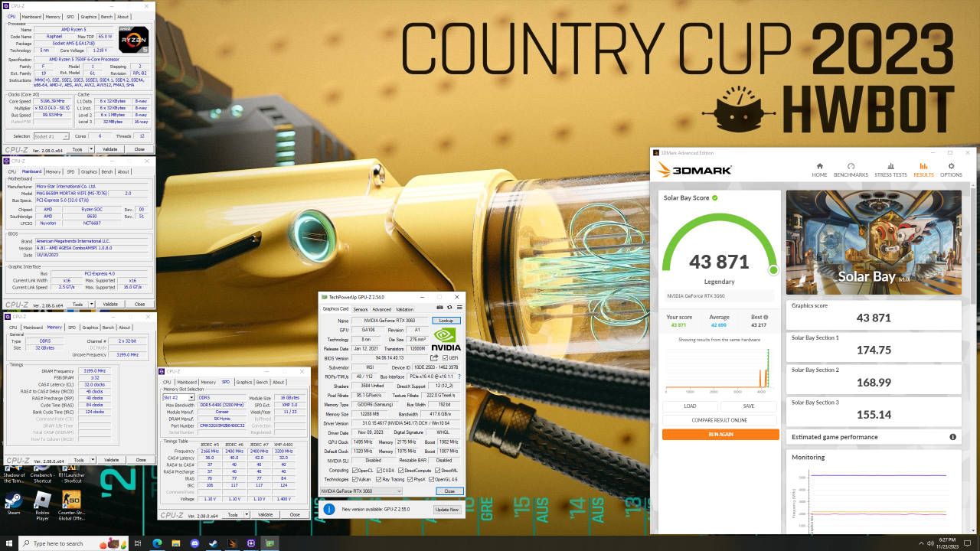Open the Validation tab in GPU-Z

pyautogui.click(x=404, y=309)
